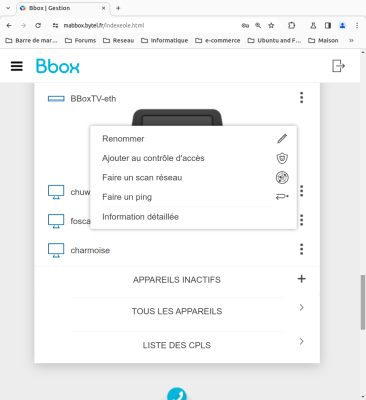366x400 pixels.
Task: Toggle the browser side panel
Action: pos(328,25)
